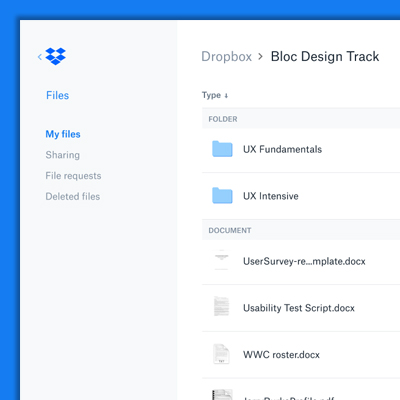Click the DOCUMENT group header
The image size is (400, 400).
301,230
